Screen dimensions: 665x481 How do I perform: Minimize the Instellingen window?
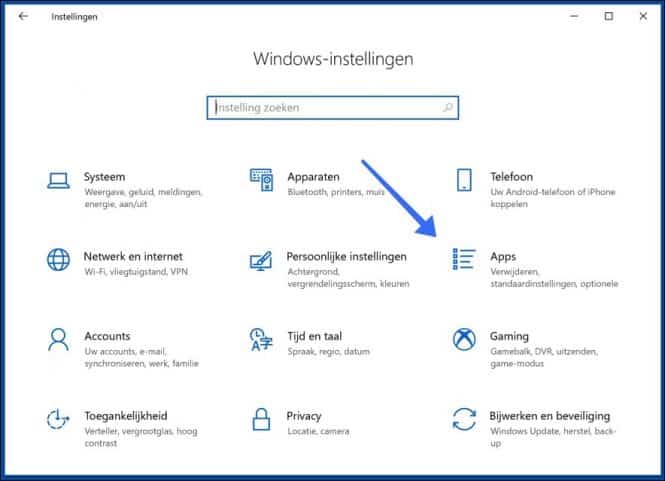coord(574,16)
